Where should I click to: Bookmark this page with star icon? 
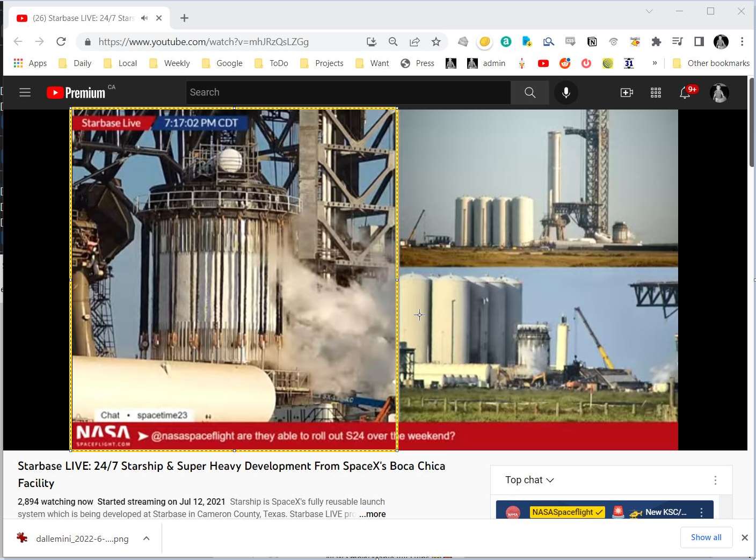(436, 42)
